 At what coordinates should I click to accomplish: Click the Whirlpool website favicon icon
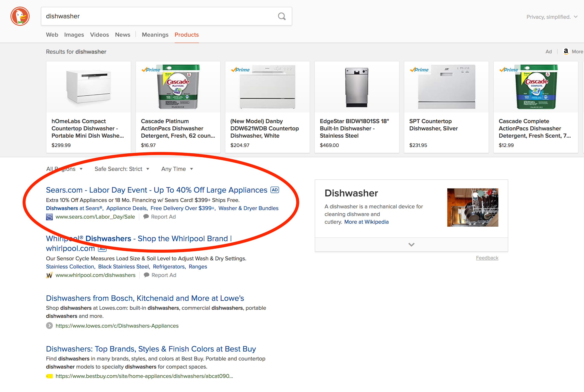tap(49, 275)
